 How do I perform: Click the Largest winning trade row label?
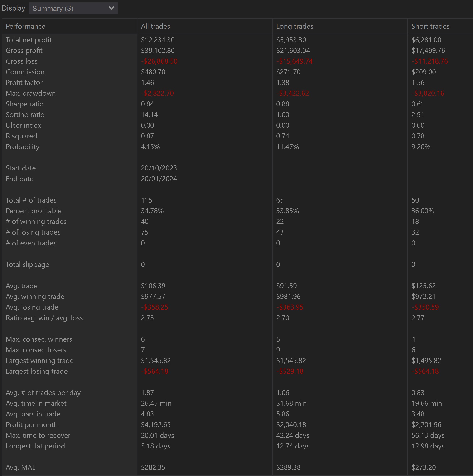tap(39, 361)
